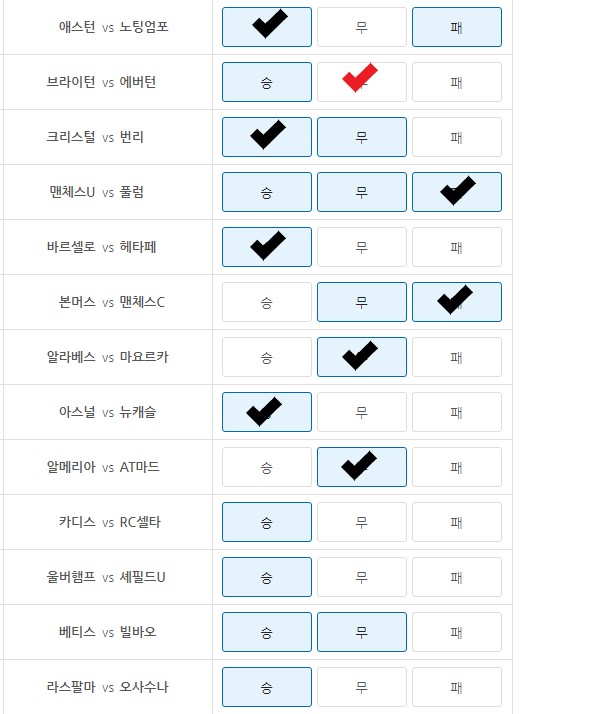Click the checked 무 box for 알메리아 vs AT마드

tap(361, 467)
